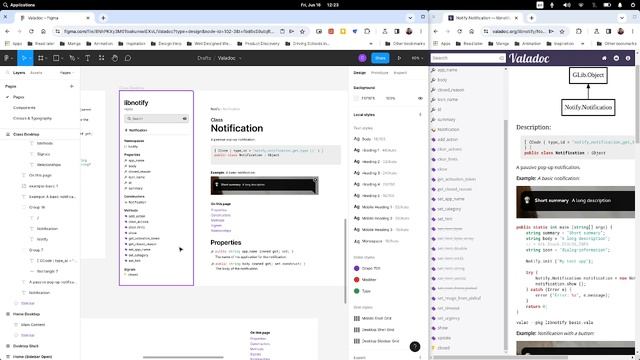Bookmark the Figma page with star icon
This screenshot has width=640, height=360.
click(302, 31)
